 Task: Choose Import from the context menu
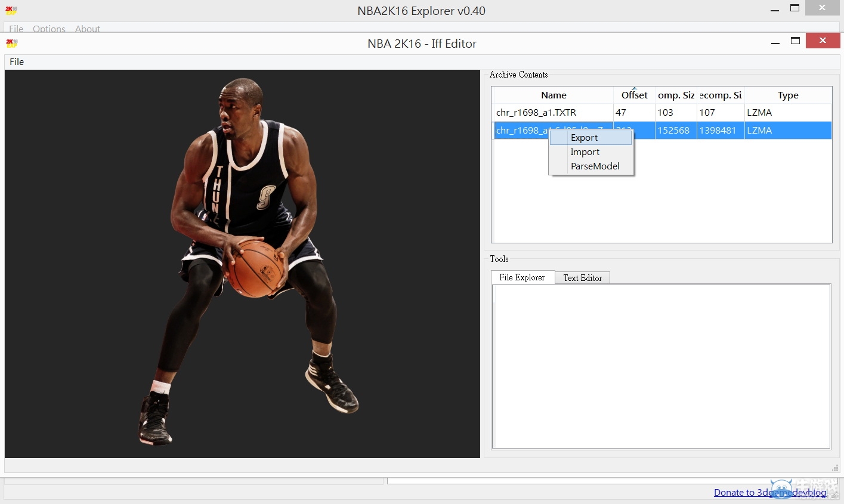591,152
